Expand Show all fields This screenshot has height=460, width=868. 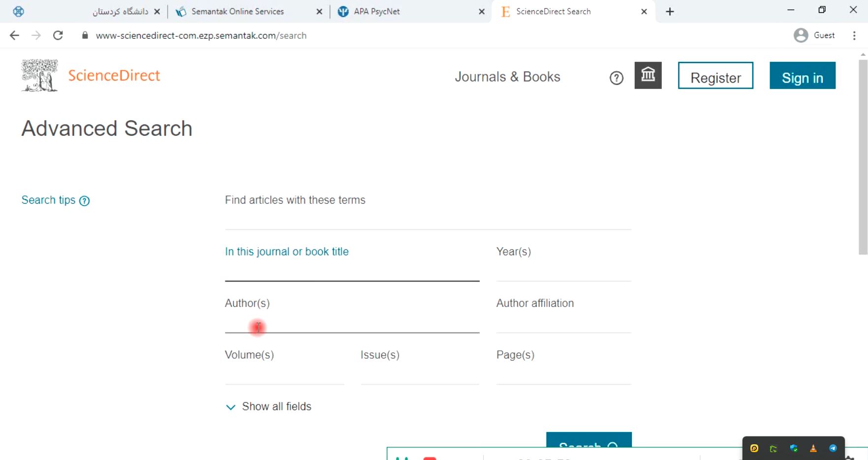(x=269, y=406)
